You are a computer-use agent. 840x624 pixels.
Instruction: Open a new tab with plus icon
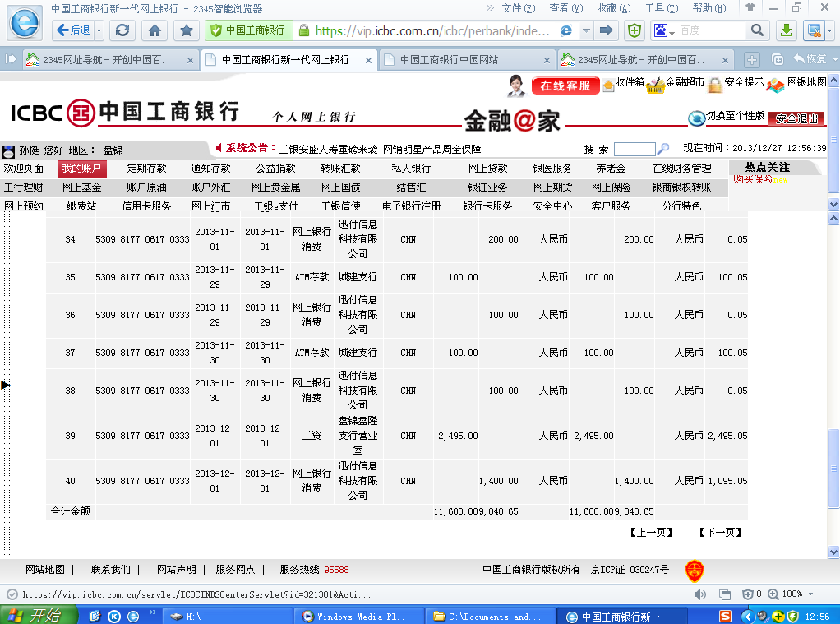point(751,60)
